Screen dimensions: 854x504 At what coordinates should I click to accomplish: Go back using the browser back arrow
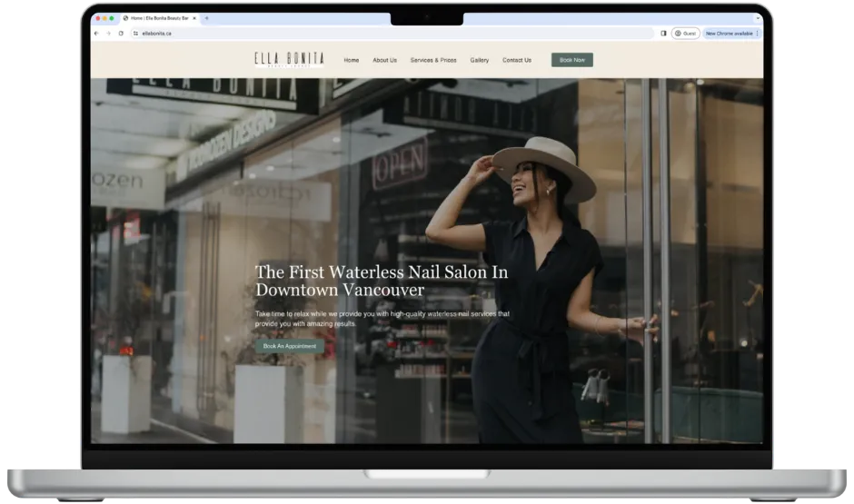pyautogui.click(x=96, y=34)
